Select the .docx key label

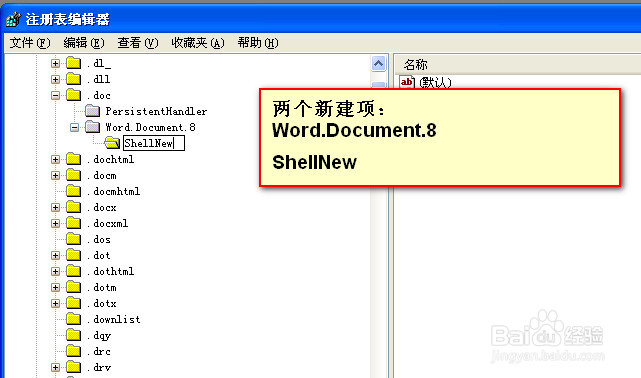(x=101, y=208)
